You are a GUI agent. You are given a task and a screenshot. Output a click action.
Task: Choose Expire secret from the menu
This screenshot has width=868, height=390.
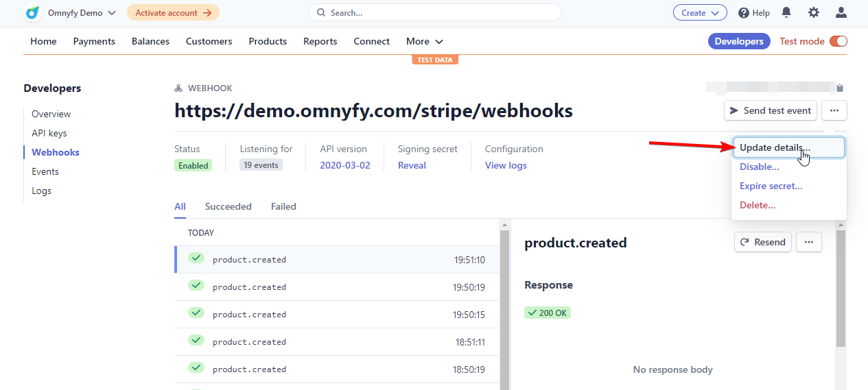click(771, 186)
